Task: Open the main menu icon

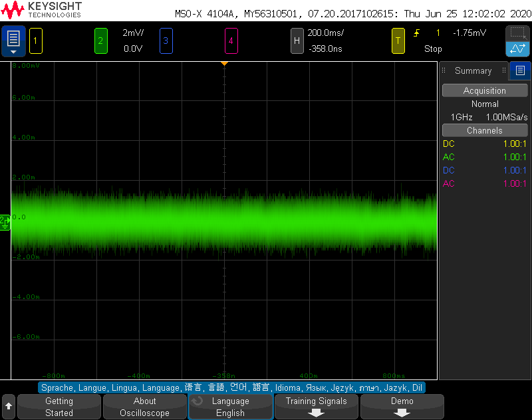Action: coord(13,41)
